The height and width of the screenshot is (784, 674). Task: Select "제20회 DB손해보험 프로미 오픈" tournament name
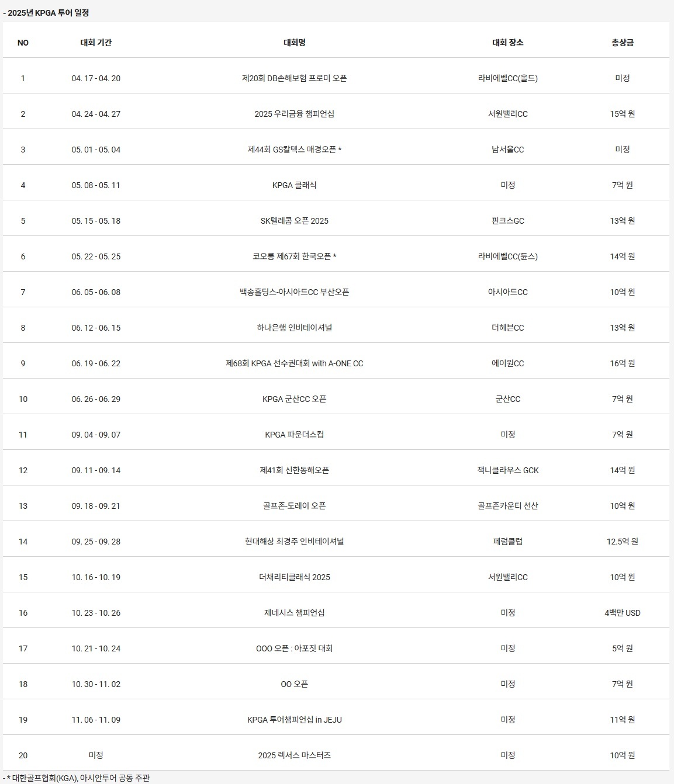[294, 78]
